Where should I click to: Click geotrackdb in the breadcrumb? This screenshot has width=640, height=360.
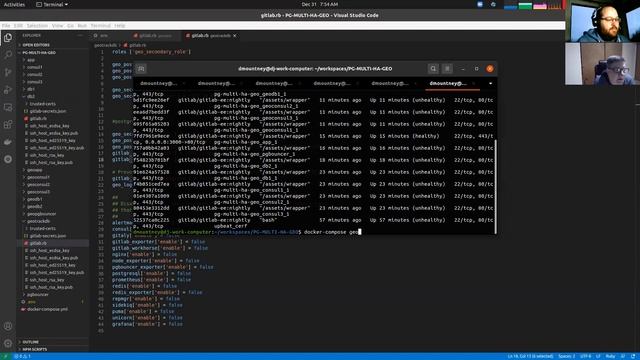point(105,45)
